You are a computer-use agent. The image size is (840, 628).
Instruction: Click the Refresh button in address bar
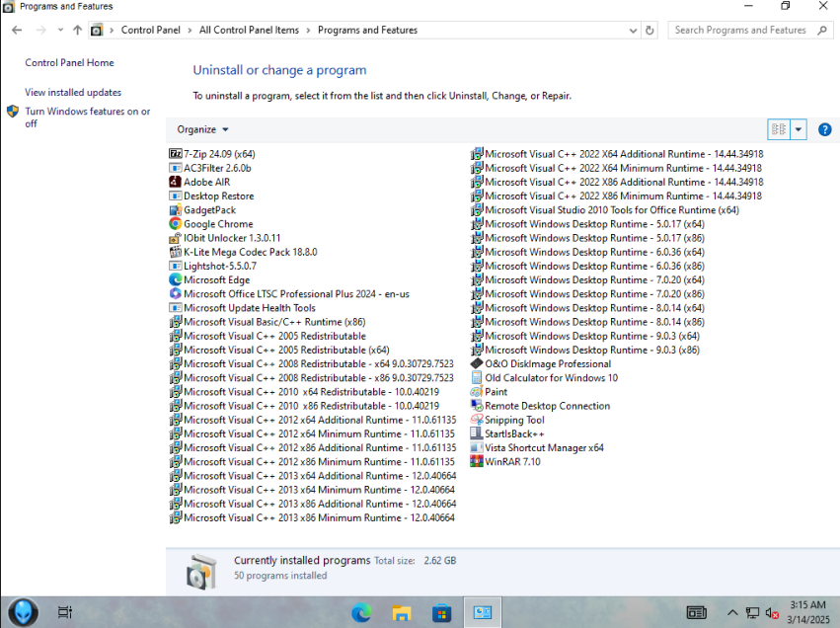(x=649, y=30)
